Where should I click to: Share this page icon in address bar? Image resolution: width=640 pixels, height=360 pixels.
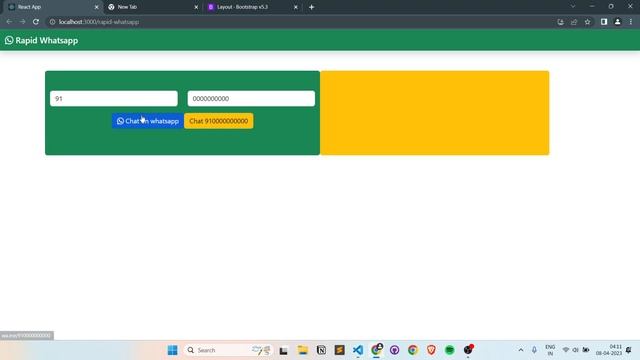tap(574, 22)
